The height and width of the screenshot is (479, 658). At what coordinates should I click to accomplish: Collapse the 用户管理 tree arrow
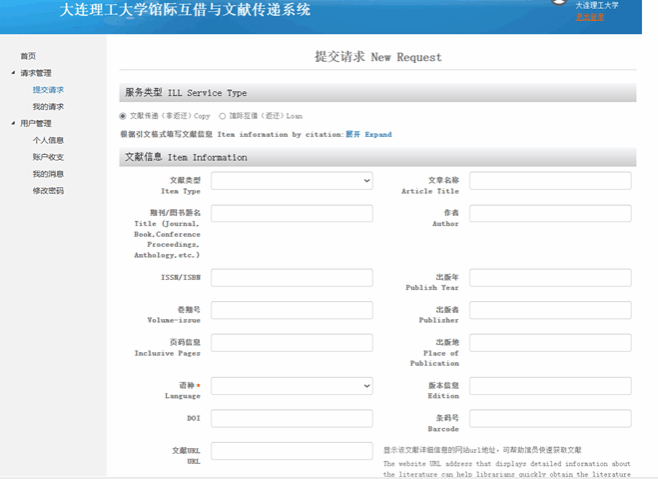point(13,124)
